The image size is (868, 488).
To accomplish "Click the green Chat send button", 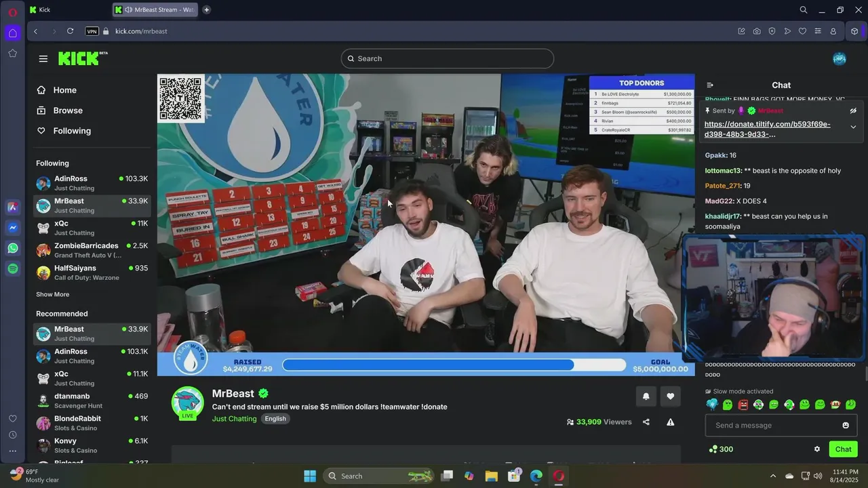I will 843,449.
